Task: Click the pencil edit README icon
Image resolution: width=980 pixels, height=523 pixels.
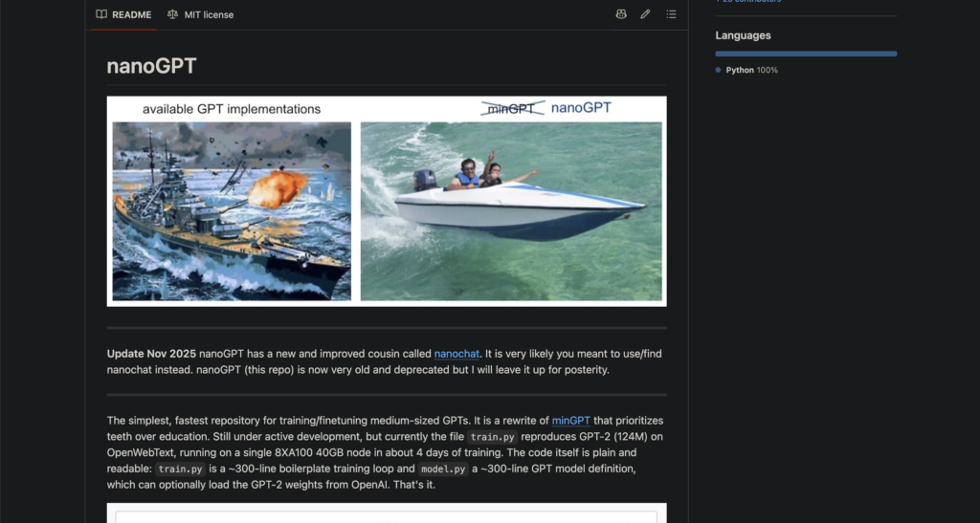Action: (645, 14)
